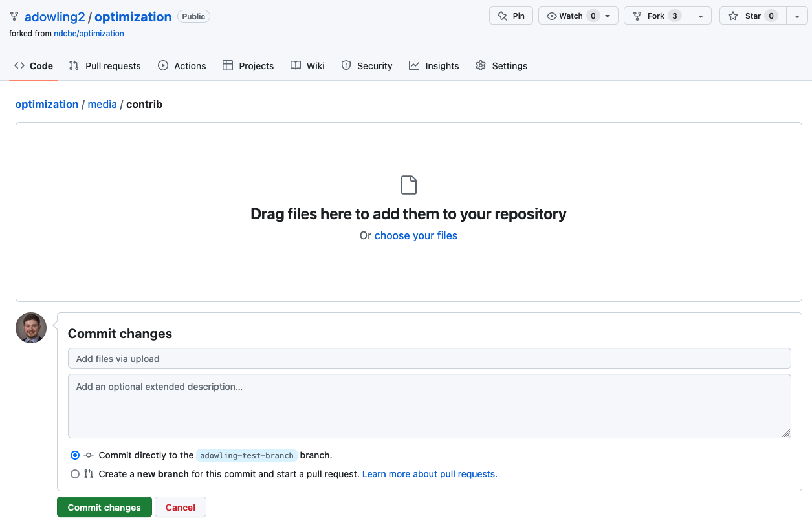This screenshot has height=525, width=812.
Task: Navigate to media folder in breadcrumb
Action: pyautogui.click(x=102, y=104)
